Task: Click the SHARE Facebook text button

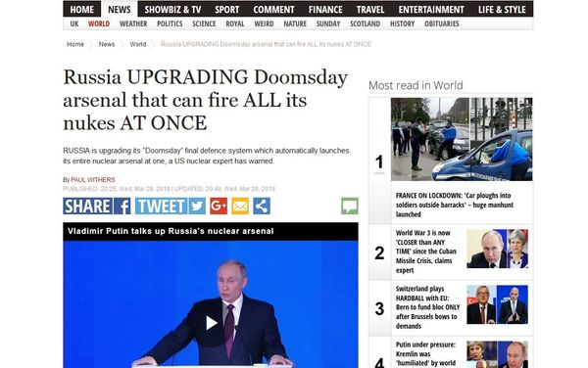Action: point(88,207)
